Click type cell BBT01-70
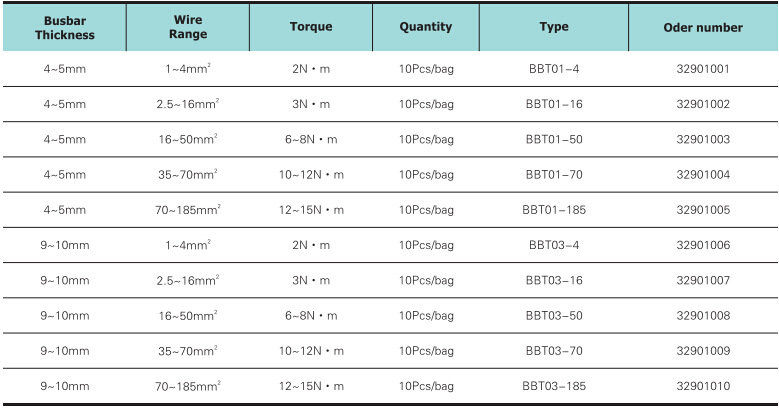779x408 pixels. click(554, 175)
